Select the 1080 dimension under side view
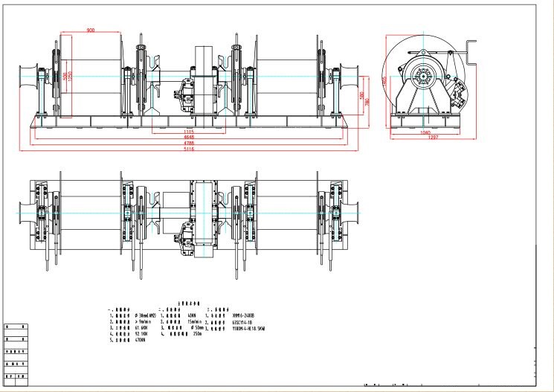Image resolution: width=554 pixels, height=392 pixels. pos(425,132)
